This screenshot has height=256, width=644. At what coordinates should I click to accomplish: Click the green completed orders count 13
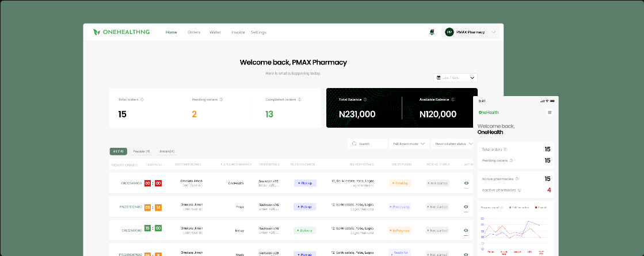point(269,114)
